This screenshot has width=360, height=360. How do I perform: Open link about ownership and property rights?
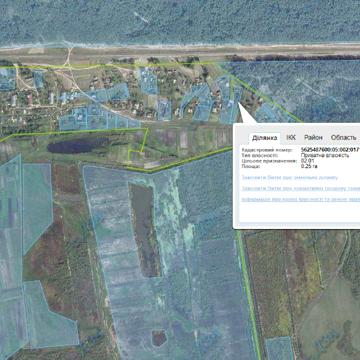coord(301,199)
